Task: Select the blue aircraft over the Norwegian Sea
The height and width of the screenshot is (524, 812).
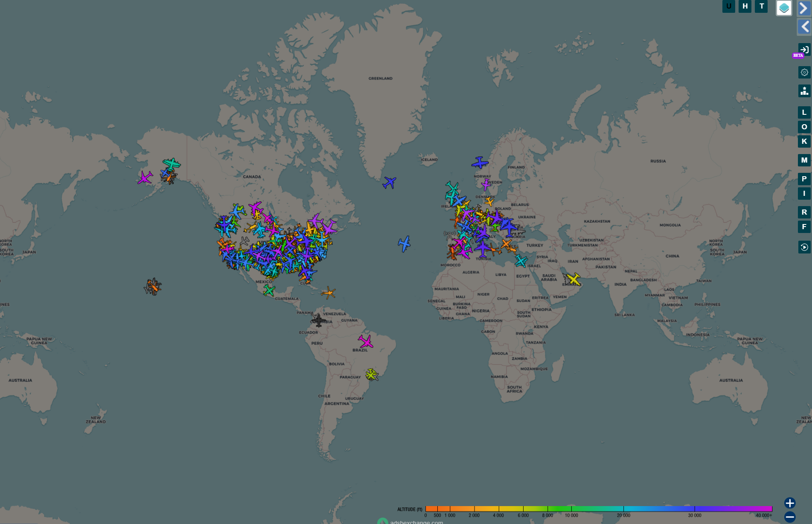Action: [x=480, y=163]
